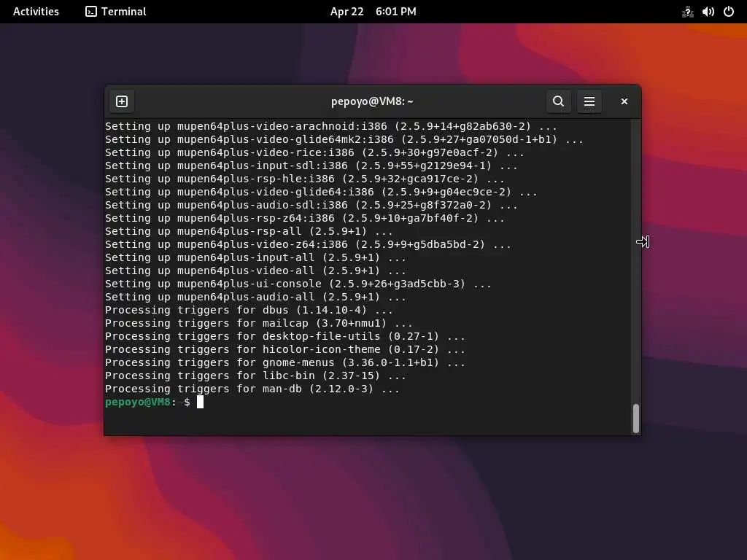747x560 pixels.
Task: Close the terminal window
Action: pos(624,101)
